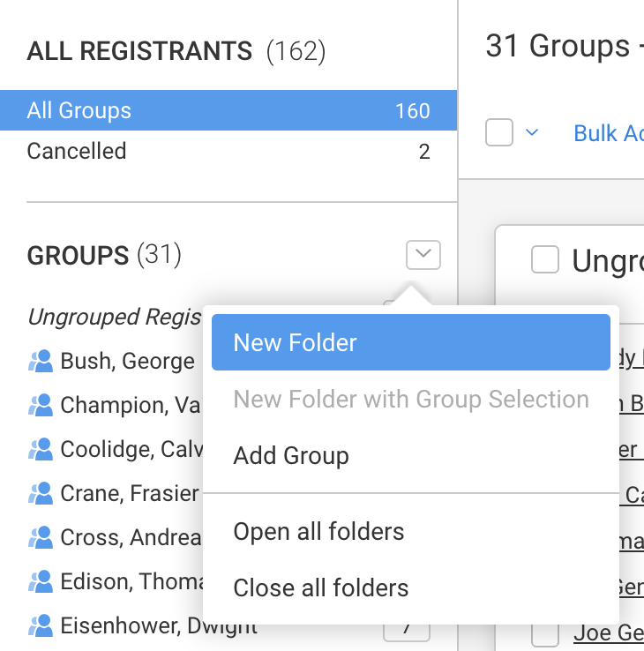Open the Groups options dropdown arrow
644x651 pixels.
coord(423,256)
